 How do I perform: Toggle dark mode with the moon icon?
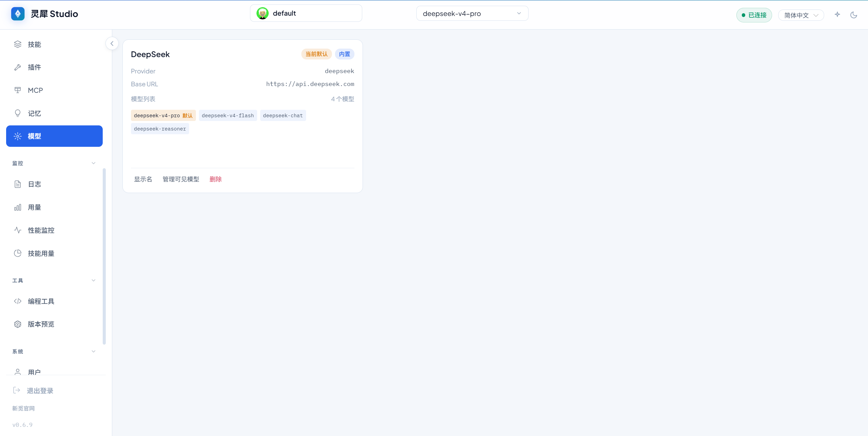854,15
